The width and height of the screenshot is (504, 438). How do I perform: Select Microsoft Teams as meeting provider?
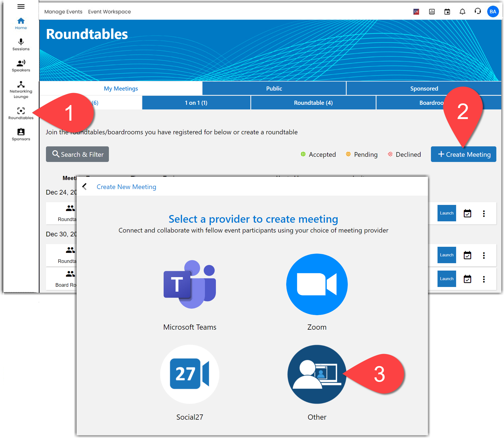190,285
